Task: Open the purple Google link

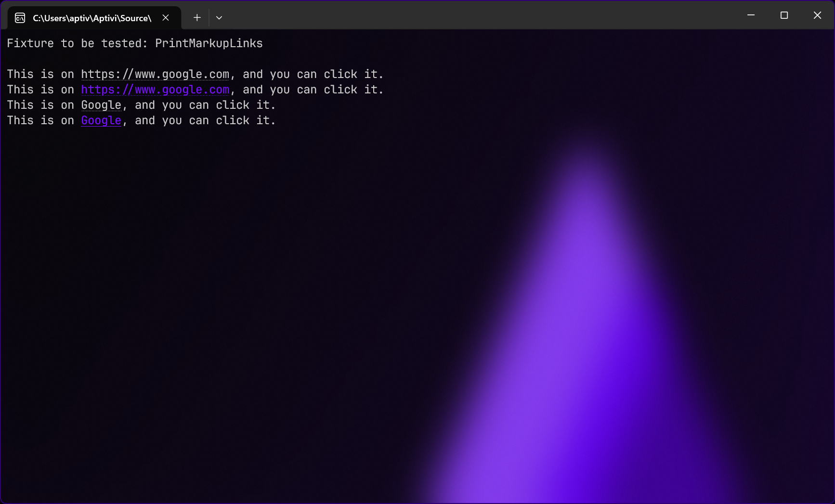Action: pos(101,120)
